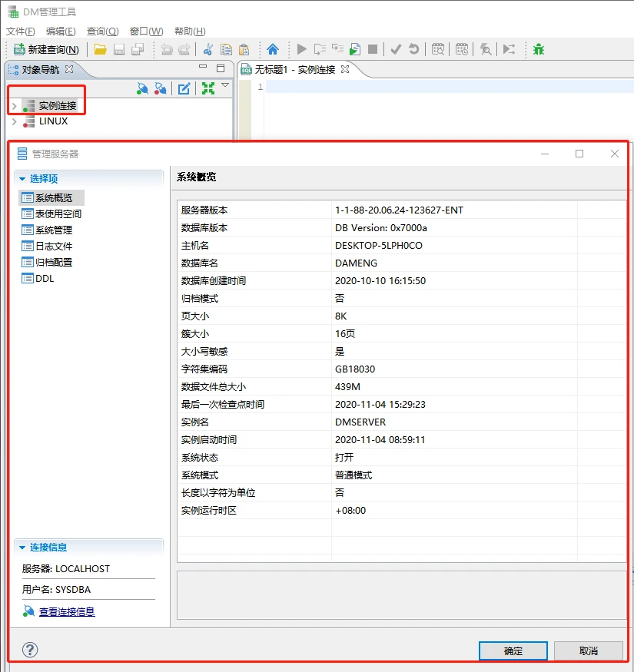Click the 查看连接信息 link
The image size is (634, 672).
pos(67,612)
